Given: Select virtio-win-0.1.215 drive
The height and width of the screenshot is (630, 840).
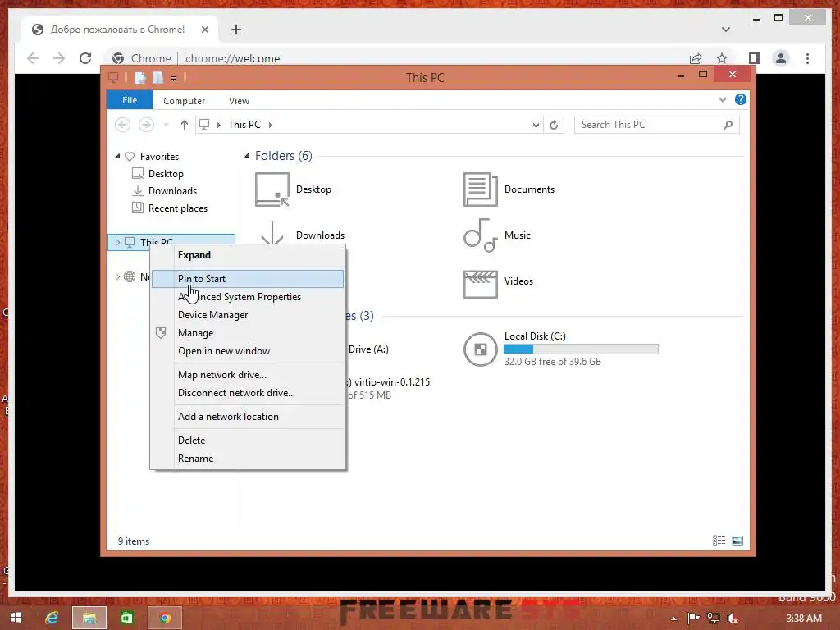Looking at the screenshot, I should [391, 382].
